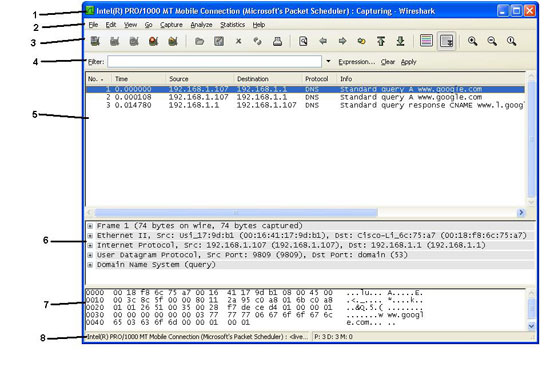This screenshot has width=550, height=383.
Task: Open a capture file with folder icon
Action: point(200,41)
